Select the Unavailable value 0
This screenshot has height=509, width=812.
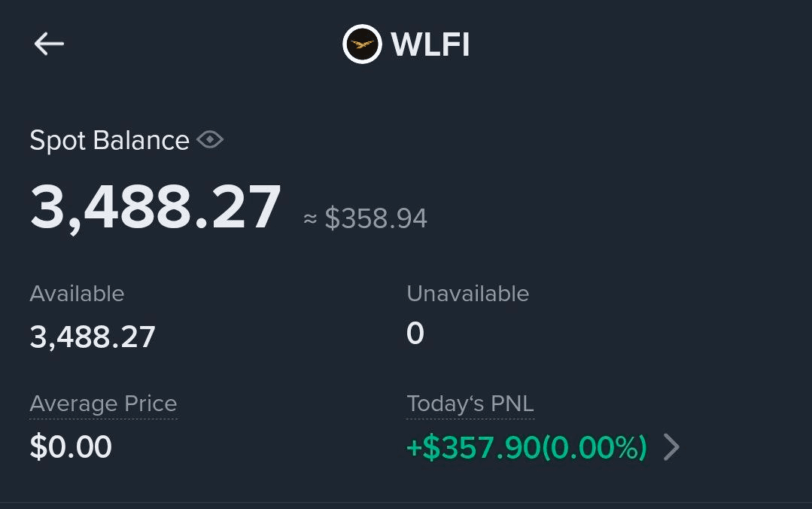pos(415,334)
